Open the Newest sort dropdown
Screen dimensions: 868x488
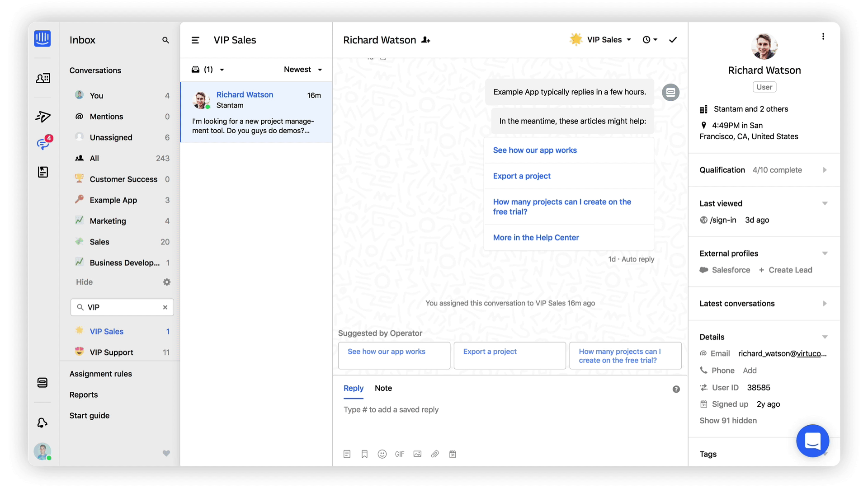tap(303, 70)
